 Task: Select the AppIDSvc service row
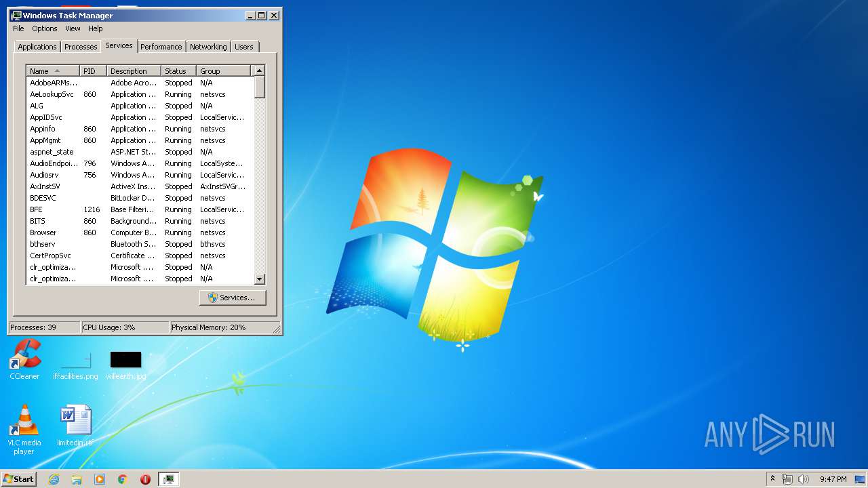pos(140,117)
